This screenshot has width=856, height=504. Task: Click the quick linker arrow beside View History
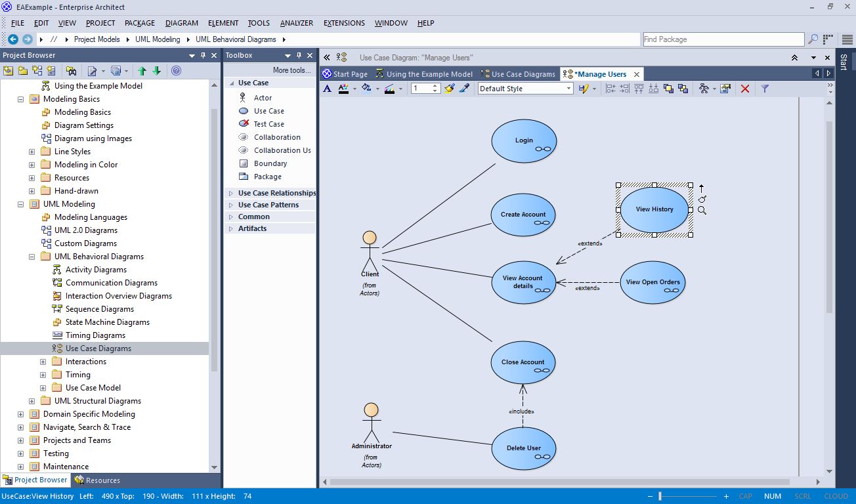click(x=701, y=188)
